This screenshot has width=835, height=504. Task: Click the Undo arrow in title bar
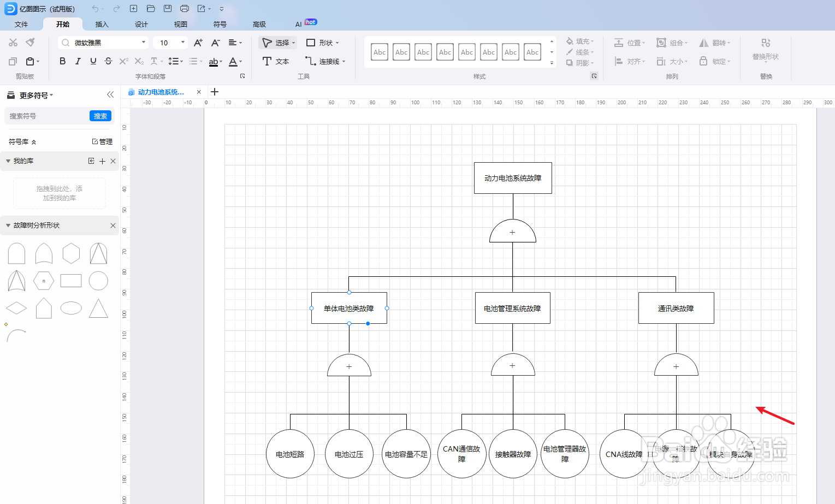(96, 9)
